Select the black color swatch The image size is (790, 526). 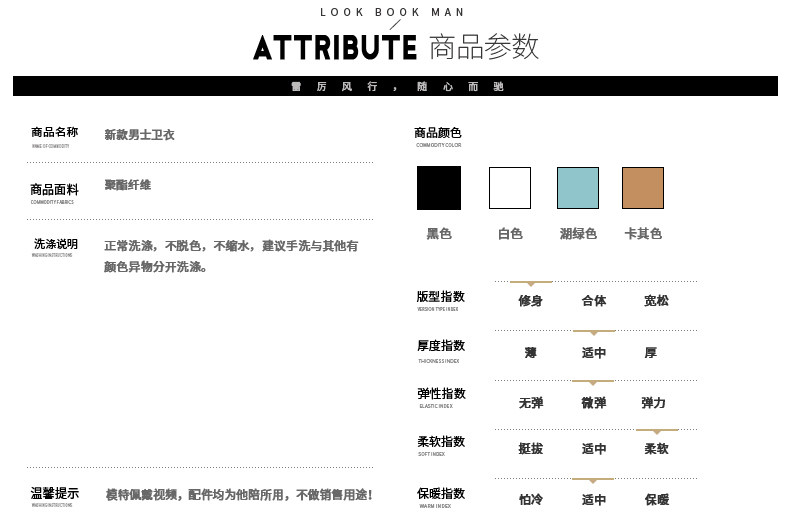(x=439, y=188)
